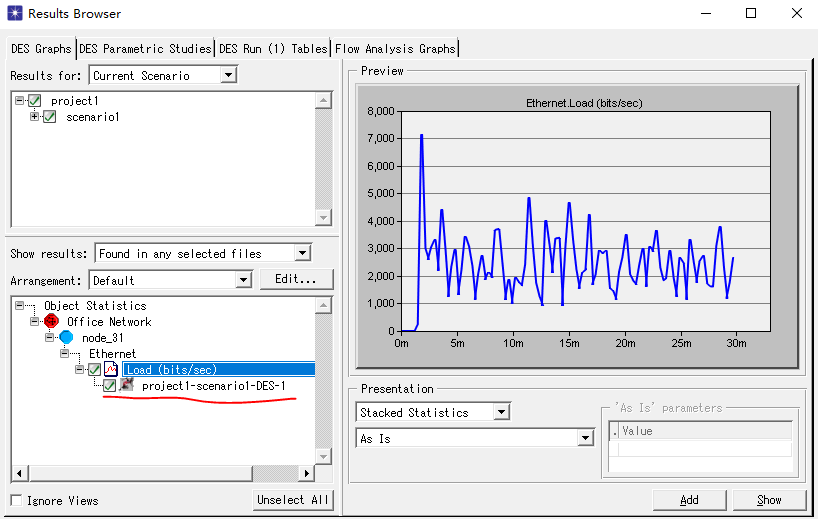Open the Stacked Statistics presentation dropdown
The height and width of the screenshot is (519, 818).
pyautogui.click(x=501, y=412)
